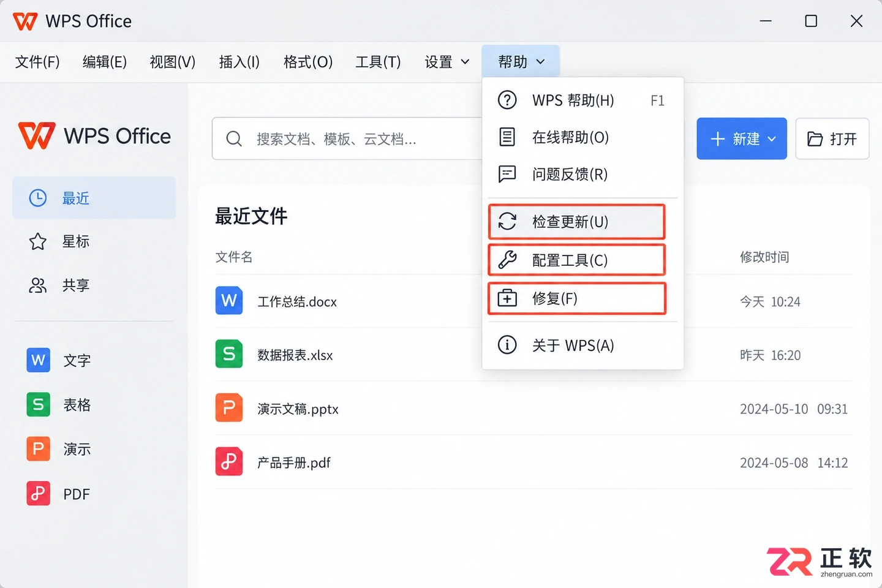The image size is (882, 588).
Task: Open the 编辑(E) menu
Action: (105, 62)
